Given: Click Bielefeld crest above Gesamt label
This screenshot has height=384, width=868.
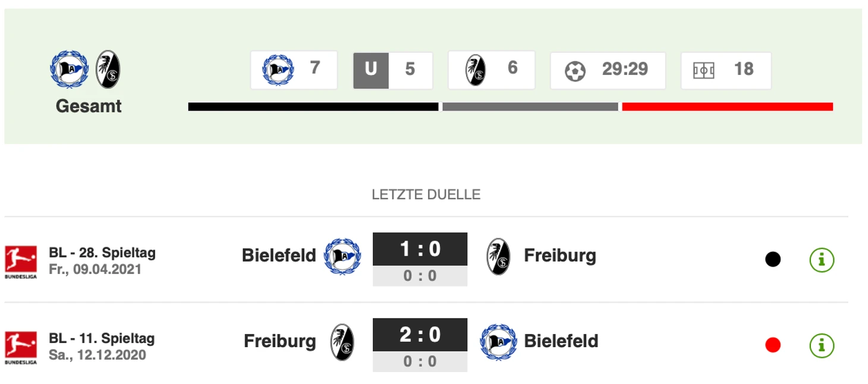Looking at the screenshot, I should pos(70,69).
